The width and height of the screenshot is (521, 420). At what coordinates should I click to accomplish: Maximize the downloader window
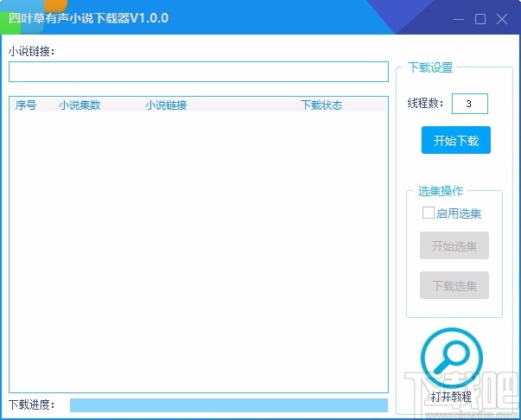click(x=480, y=19)
